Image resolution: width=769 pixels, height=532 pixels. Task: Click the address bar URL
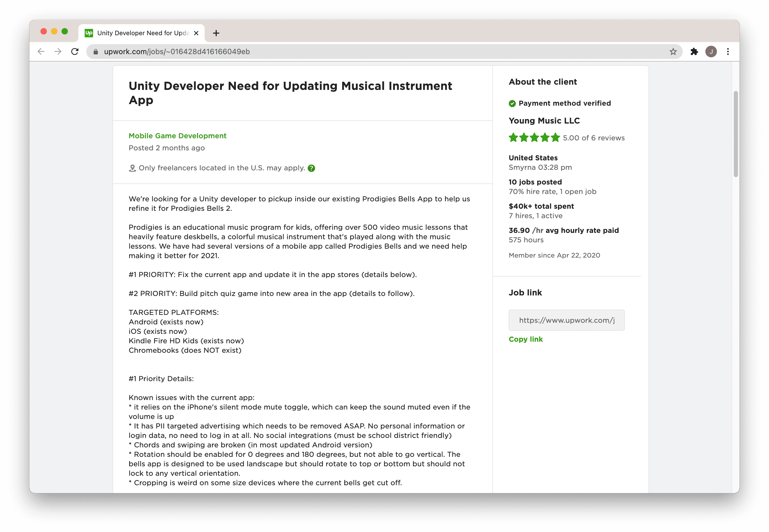pyautogui.click(x=177, y=52)
